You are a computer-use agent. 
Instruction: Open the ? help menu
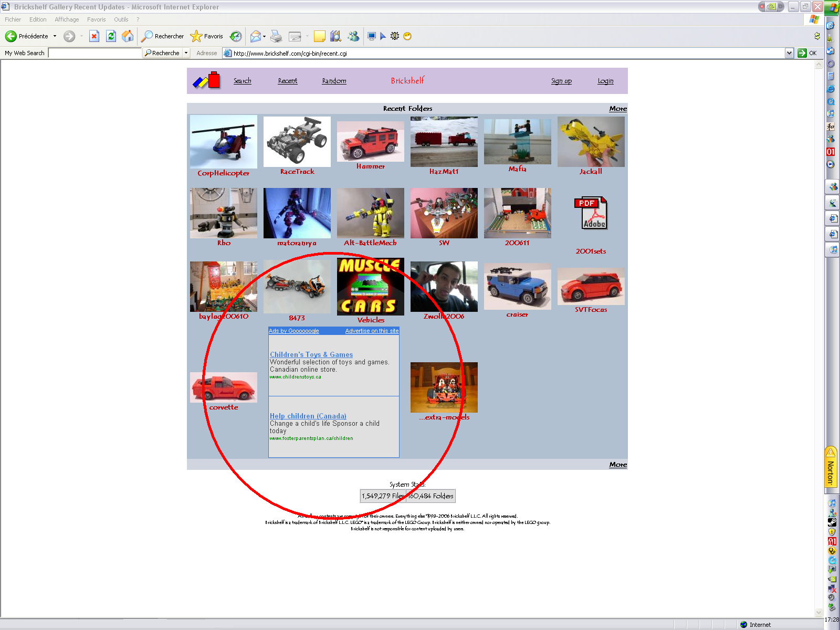click(x=138, y=19)
